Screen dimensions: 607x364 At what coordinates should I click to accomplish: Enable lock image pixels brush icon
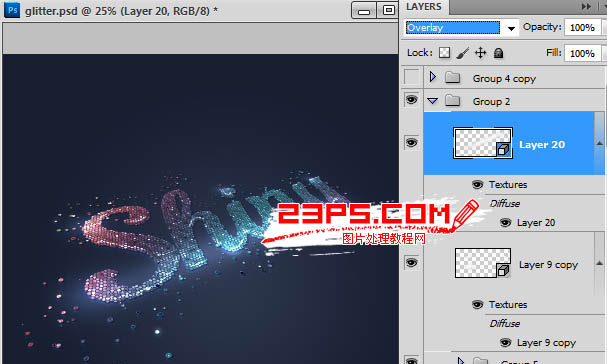(462, 53)
